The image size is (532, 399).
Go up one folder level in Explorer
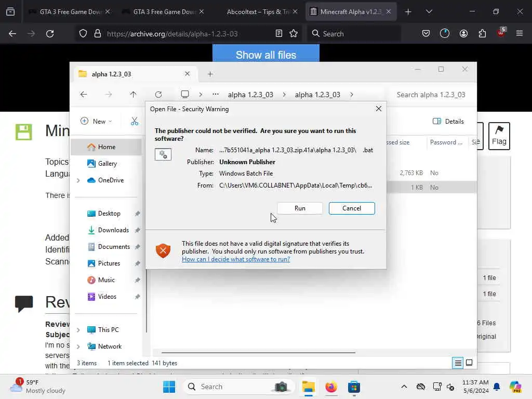click(133, 95)
